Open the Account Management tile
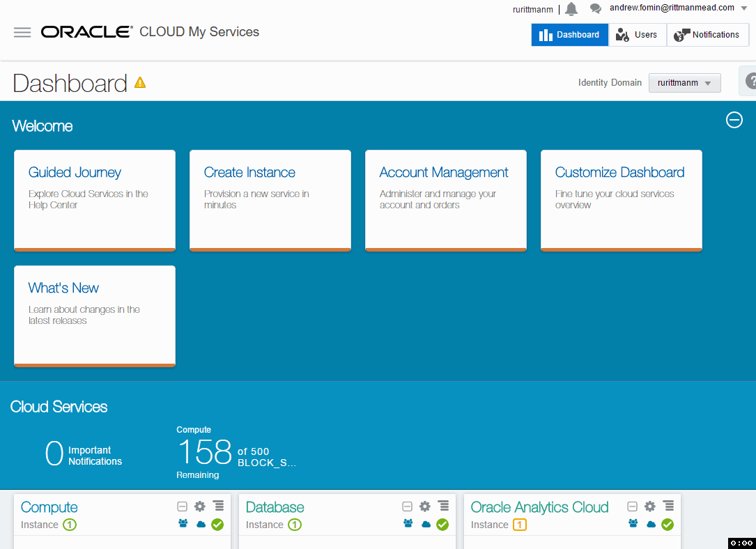 tap(445, 201)
